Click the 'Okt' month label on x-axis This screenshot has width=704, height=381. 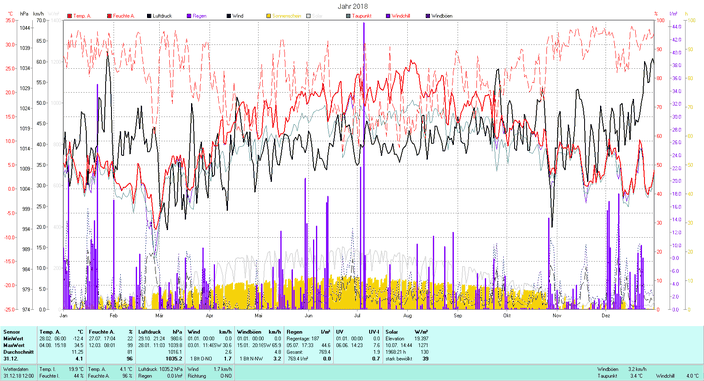pyautogui.click(x=506, y=315)
